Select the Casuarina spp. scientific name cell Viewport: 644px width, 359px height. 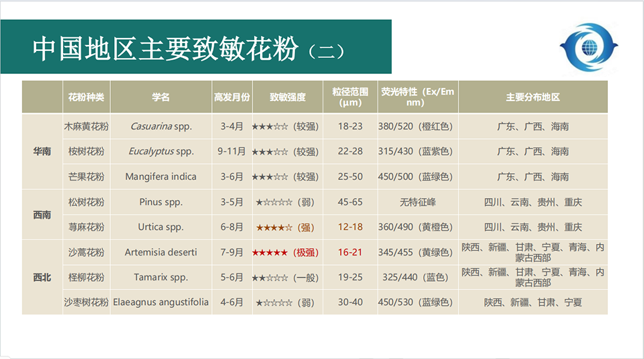161,127
